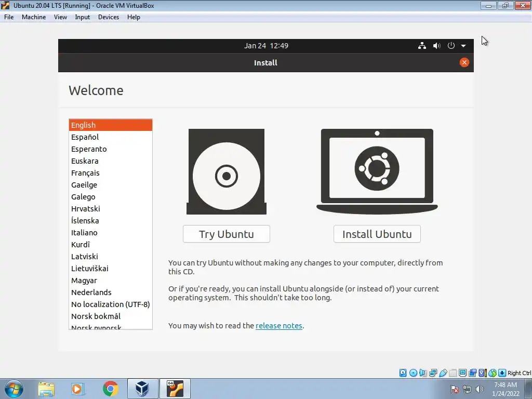Open the Devices menu
532x399 pixels.
click(x=108, y=17)
